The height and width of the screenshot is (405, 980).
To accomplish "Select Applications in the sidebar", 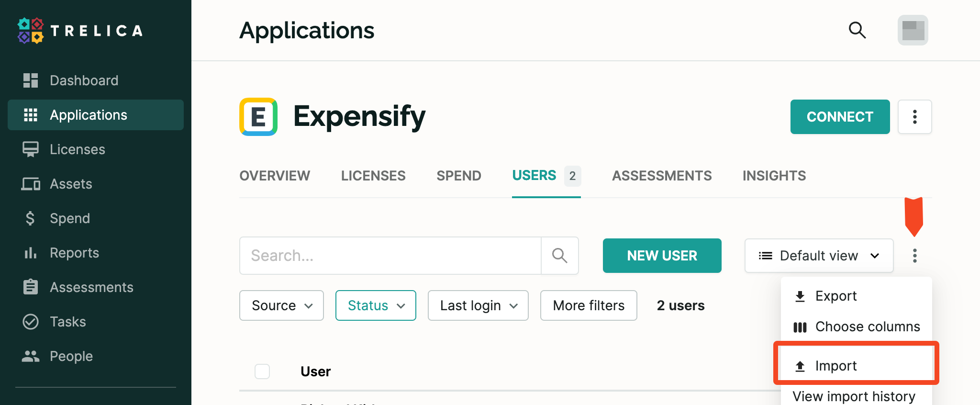I will click(96, 115).
